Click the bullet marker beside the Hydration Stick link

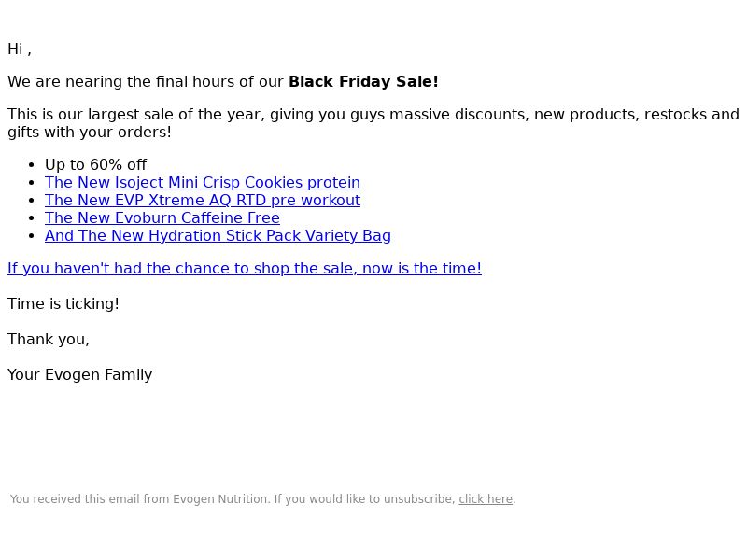[32, 236]
